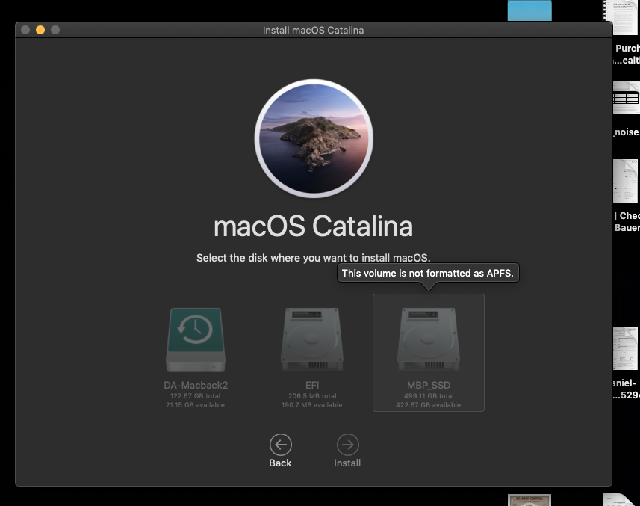Click the Back arrow button
The width and height of the screenshot is (640, 506).
[280, 444]
